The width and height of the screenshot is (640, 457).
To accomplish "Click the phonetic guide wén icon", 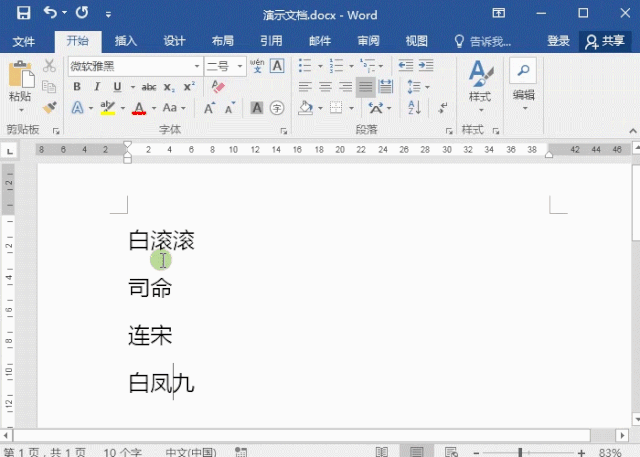I will 257,66.
